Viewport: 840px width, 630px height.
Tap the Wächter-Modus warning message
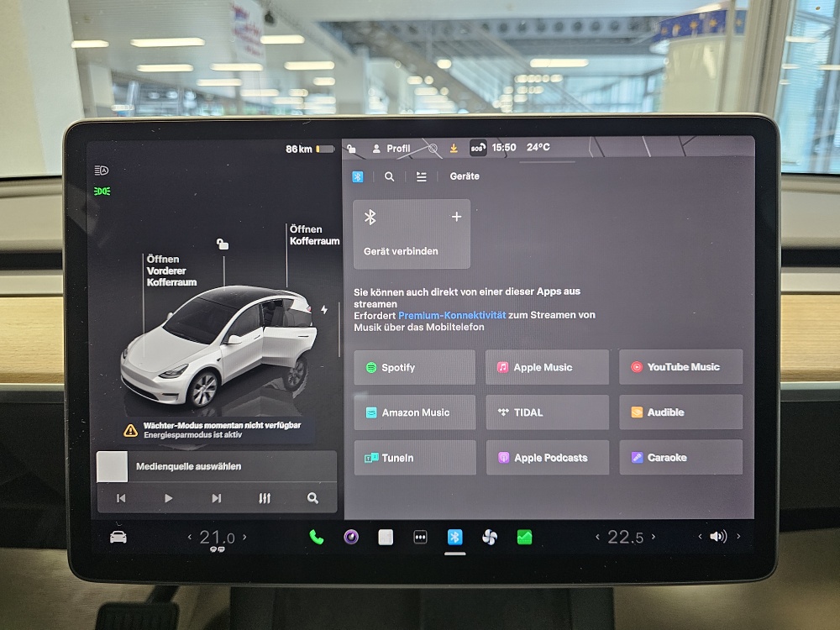point(219,429)
